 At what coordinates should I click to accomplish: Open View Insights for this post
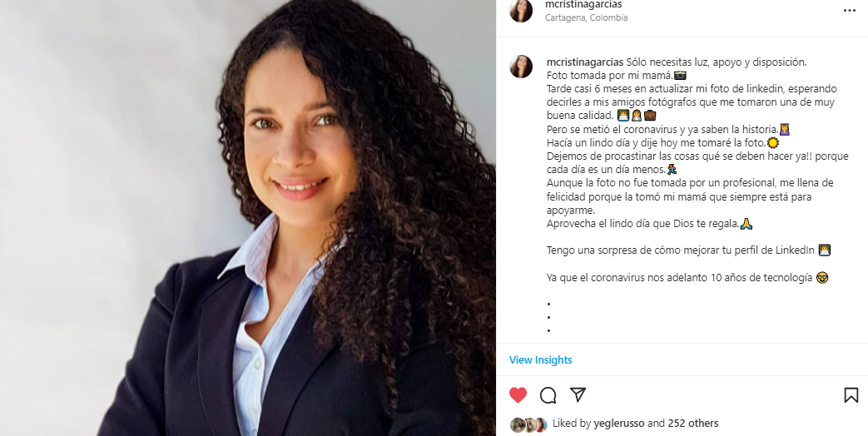(540, 359)
